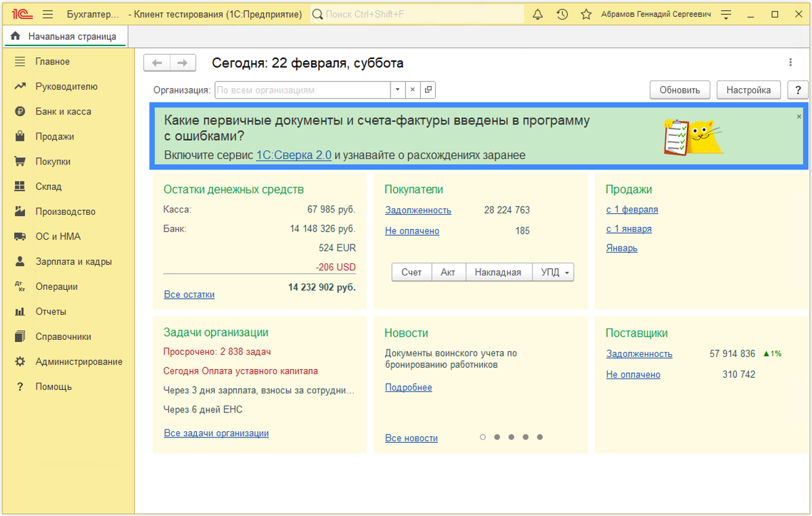Open the Главное menu section
This screenshot has height=516, width=812.
pyautogui.click(x=53, y=62)
